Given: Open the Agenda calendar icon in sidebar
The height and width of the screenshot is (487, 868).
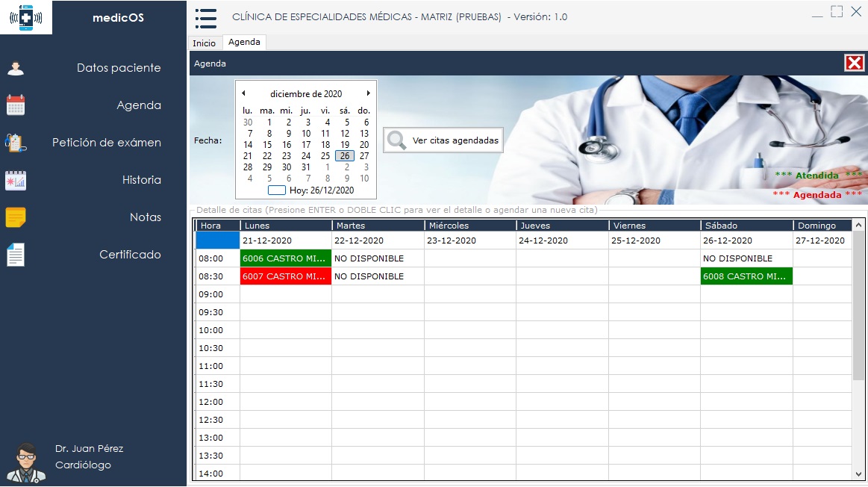Looking at the screenshot, I should click(16, 105).
